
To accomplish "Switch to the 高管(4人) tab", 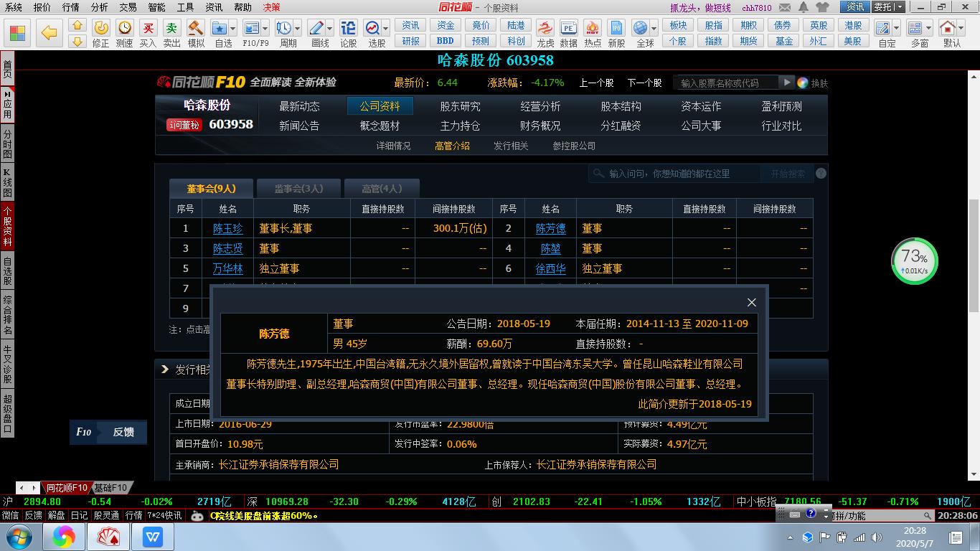I will (382, 189).
